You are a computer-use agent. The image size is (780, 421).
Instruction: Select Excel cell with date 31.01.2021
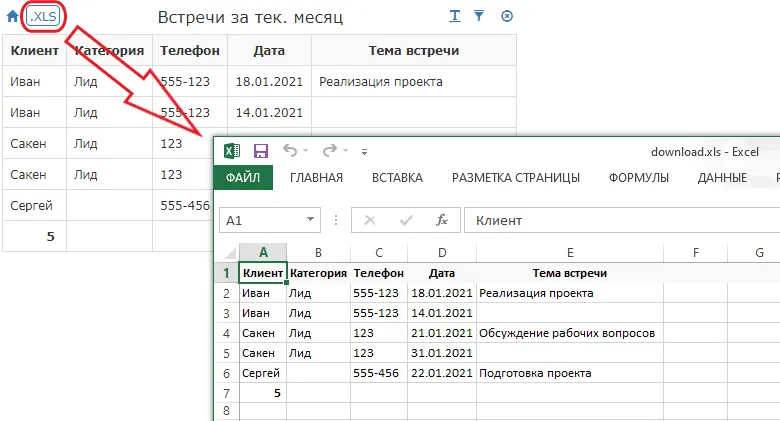[x=442, y=353]
